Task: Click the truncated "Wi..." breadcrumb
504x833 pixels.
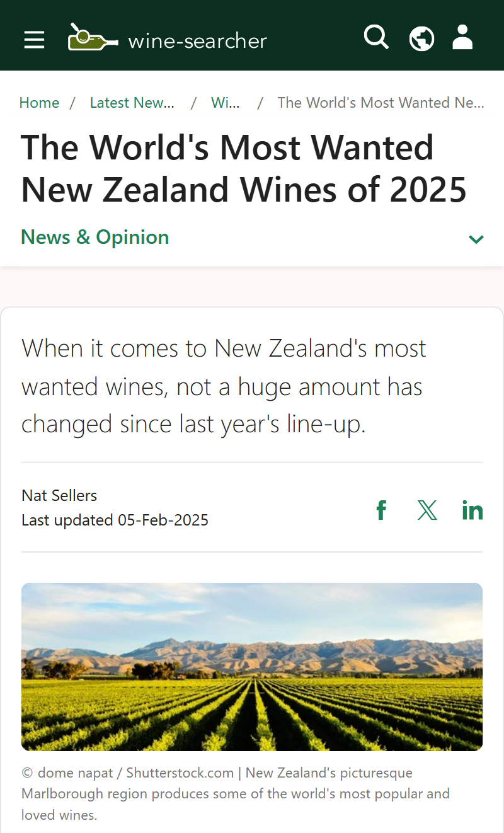Action: (x=225, y=103)
